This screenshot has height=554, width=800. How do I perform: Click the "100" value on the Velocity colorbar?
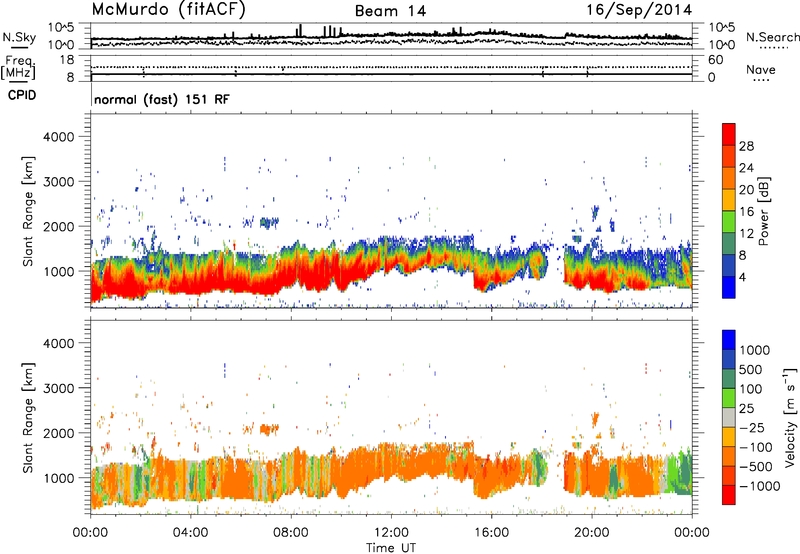coord(751,389)
